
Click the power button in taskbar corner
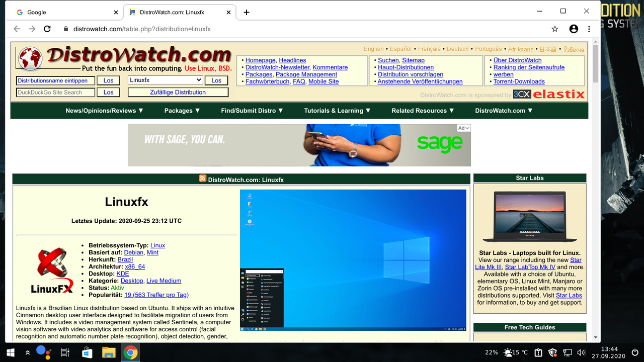[x=634, y=352]
